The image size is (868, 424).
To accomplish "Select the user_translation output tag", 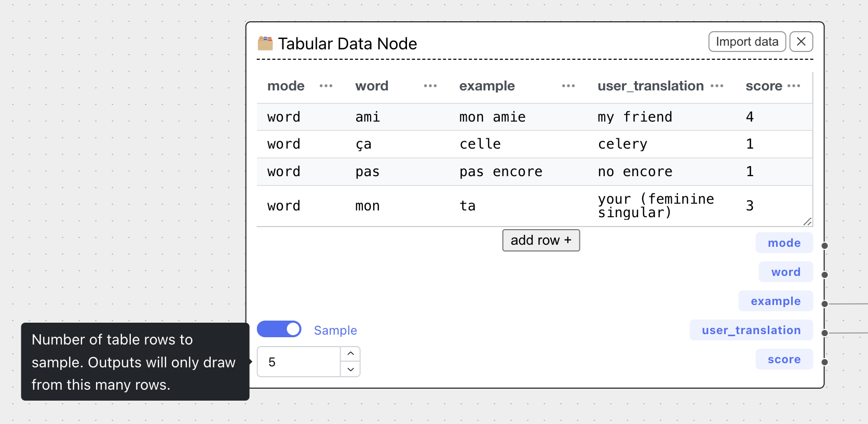I will coord(751,330).
